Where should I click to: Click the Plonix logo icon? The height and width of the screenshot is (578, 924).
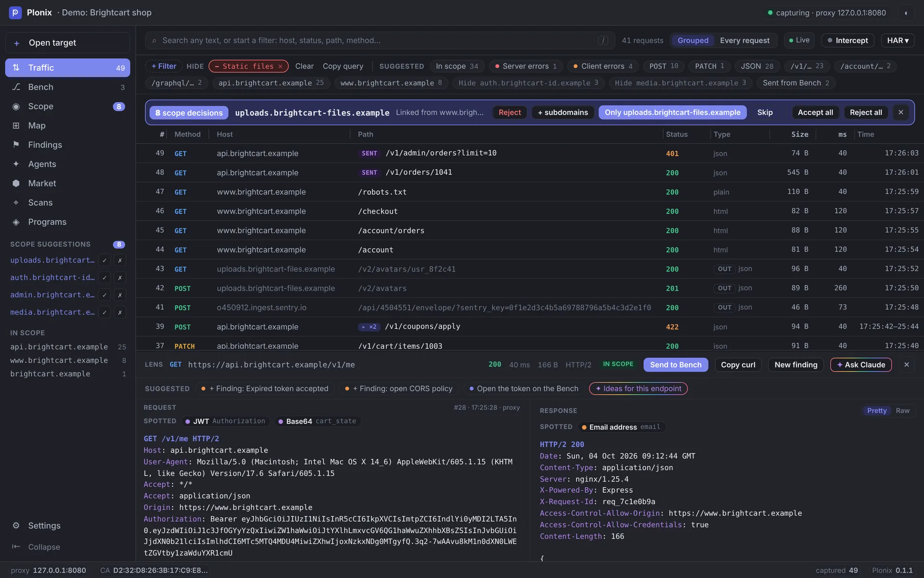[15, 13]
